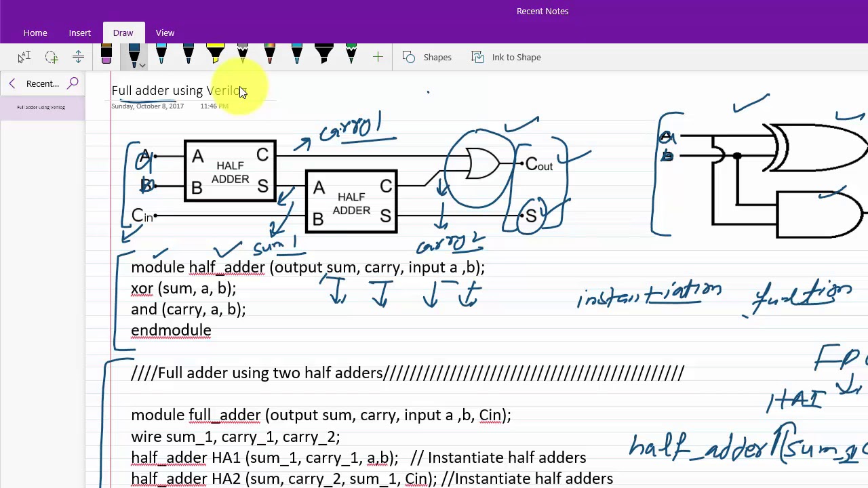Viewport: 868px width, 488px height.
Task: Go back with the left chevron
Action: pyautogui.click(x=12, y=83)
